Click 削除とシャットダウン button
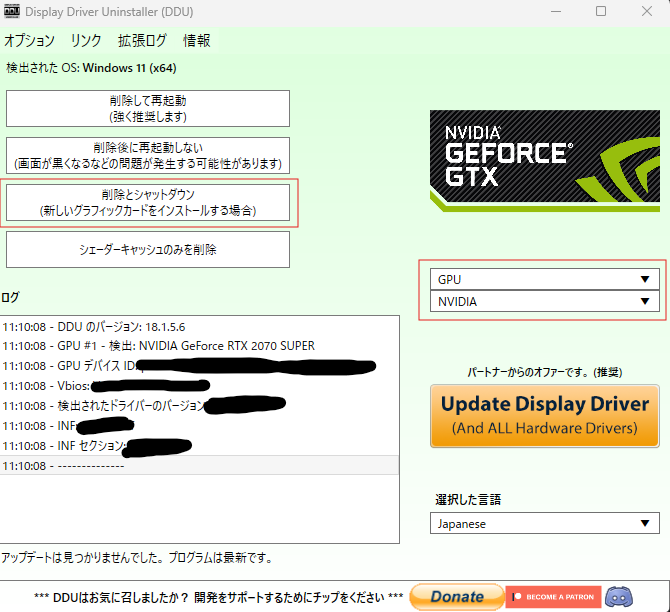This screenshot has height=612, width=670. point(148,203)
